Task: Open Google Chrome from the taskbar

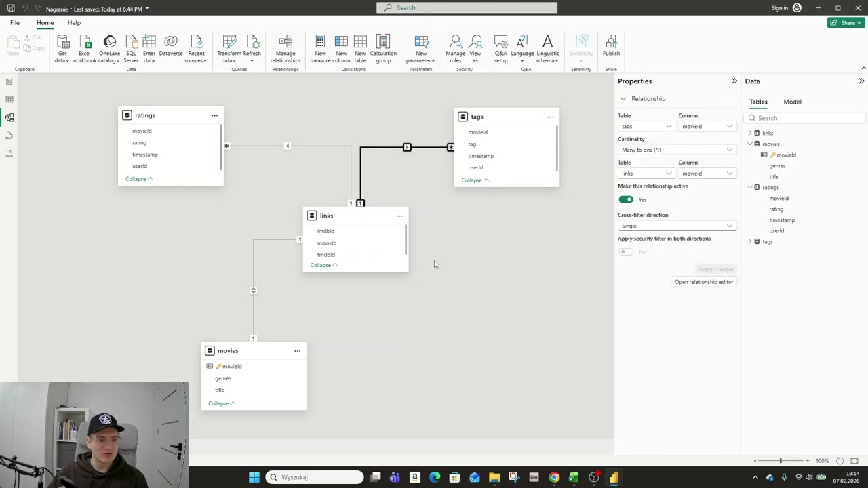Action: [x=554, y=477]
